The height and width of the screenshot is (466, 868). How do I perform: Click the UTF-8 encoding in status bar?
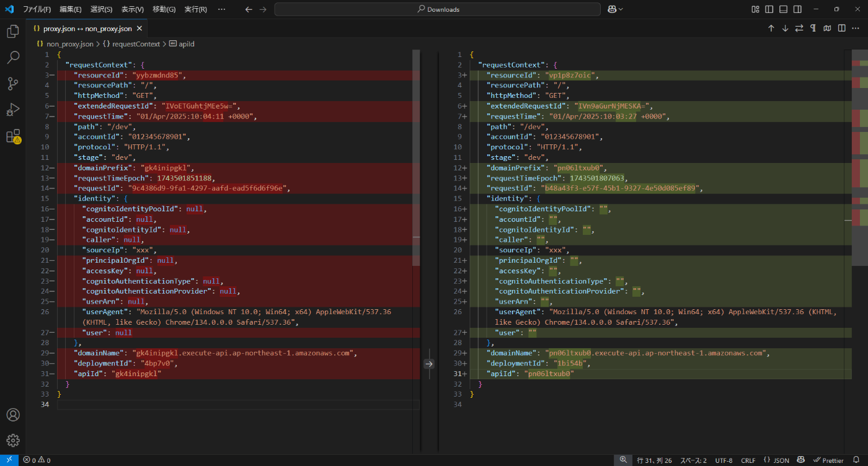click(x=724, y=460)
